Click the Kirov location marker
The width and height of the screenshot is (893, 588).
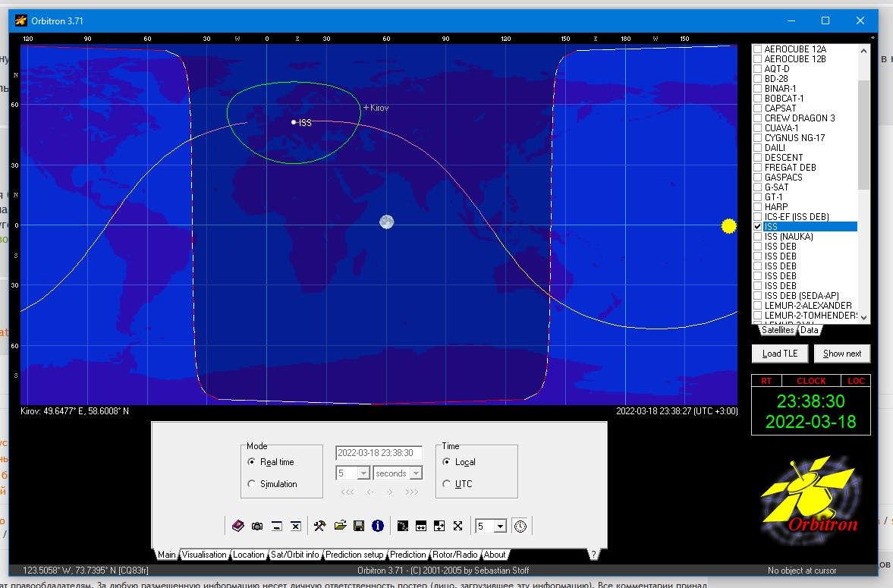(366, 107)
